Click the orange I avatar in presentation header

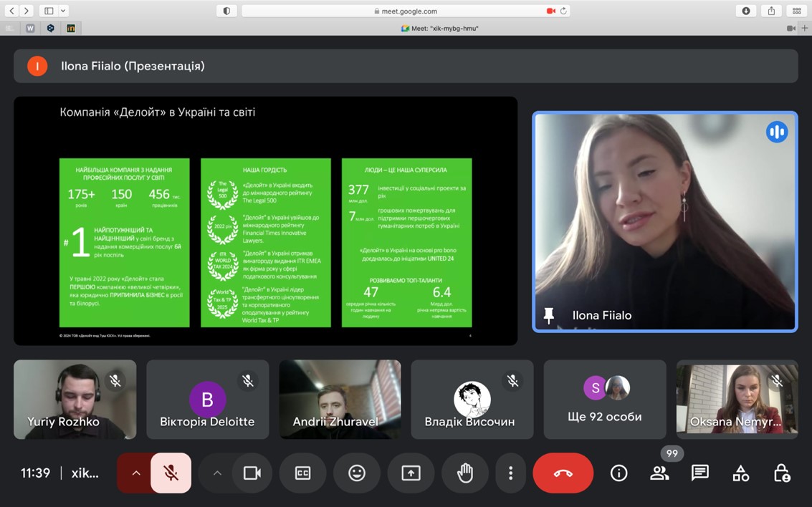[x=37, y=66]
